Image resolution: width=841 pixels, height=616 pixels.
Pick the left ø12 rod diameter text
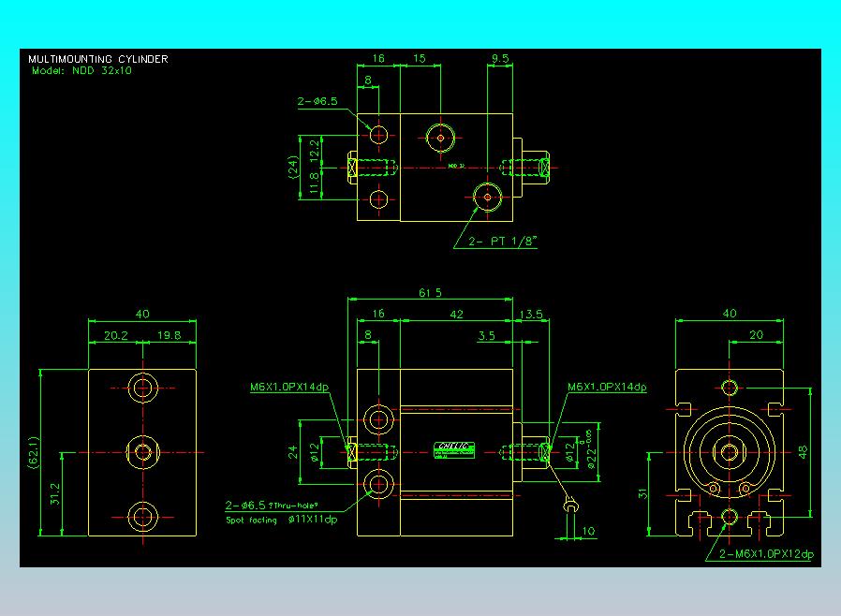click(x=315, y=452)
